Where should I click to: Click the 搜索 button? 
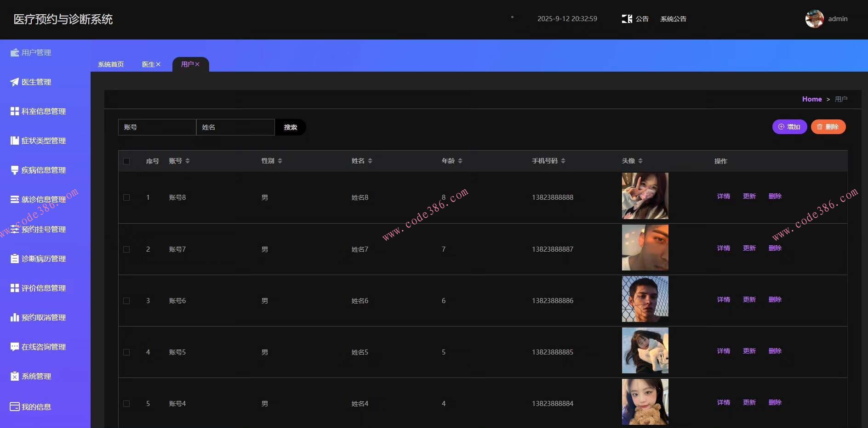point(291,127)
